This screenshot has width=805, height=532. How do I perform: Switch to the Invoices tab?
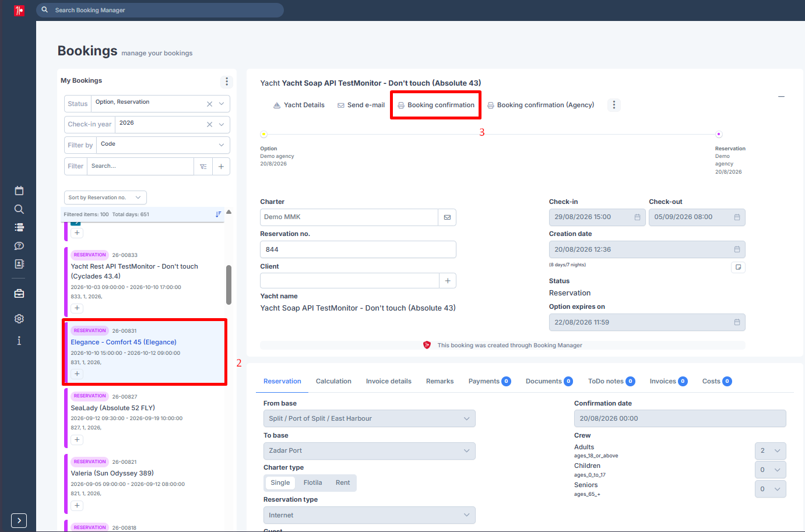click(669, 382)
